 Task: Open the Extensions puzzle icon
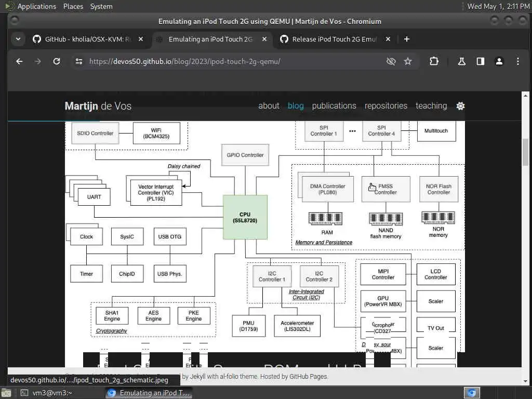434,61
